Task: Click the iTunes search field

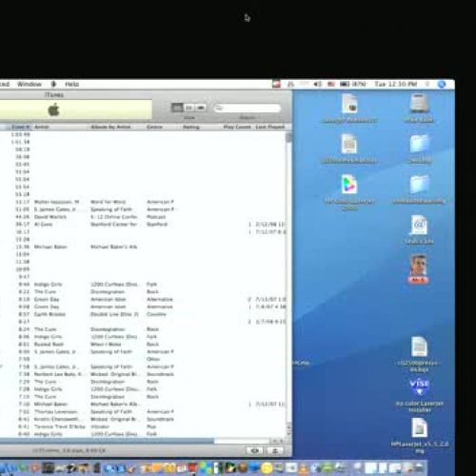Action: (x=248, y=109)
